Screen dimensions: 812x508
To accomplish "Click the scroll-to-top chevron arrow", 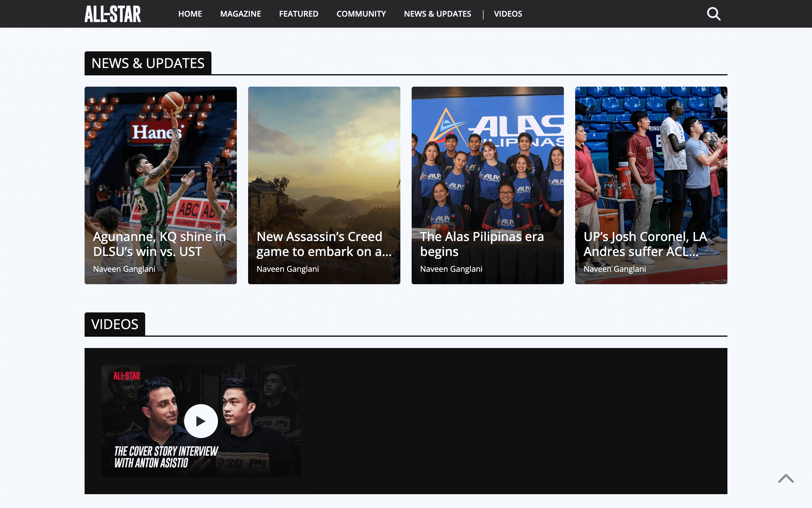I will (x=786, y=478).
